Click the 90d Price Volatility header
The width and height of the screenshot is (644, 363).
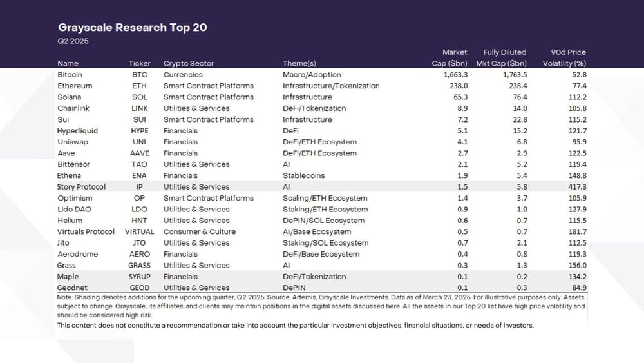point(564,57)
